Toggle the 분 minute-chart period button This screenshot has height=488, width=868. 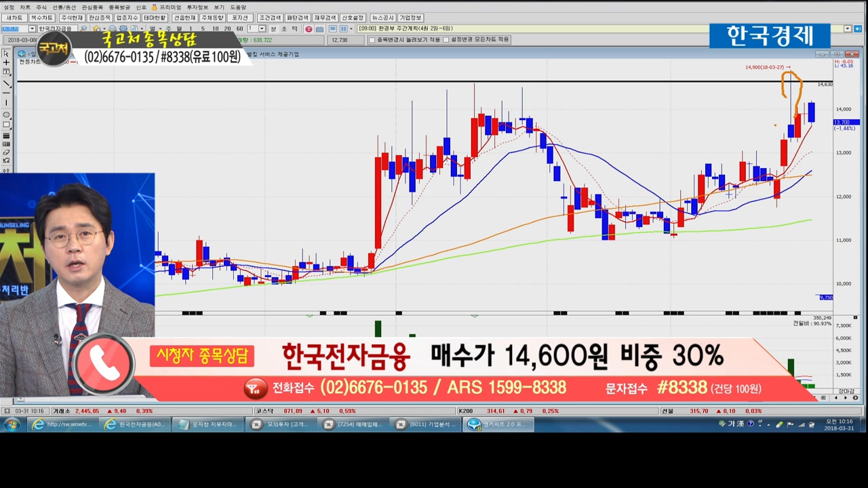click(x=273, y=29)
